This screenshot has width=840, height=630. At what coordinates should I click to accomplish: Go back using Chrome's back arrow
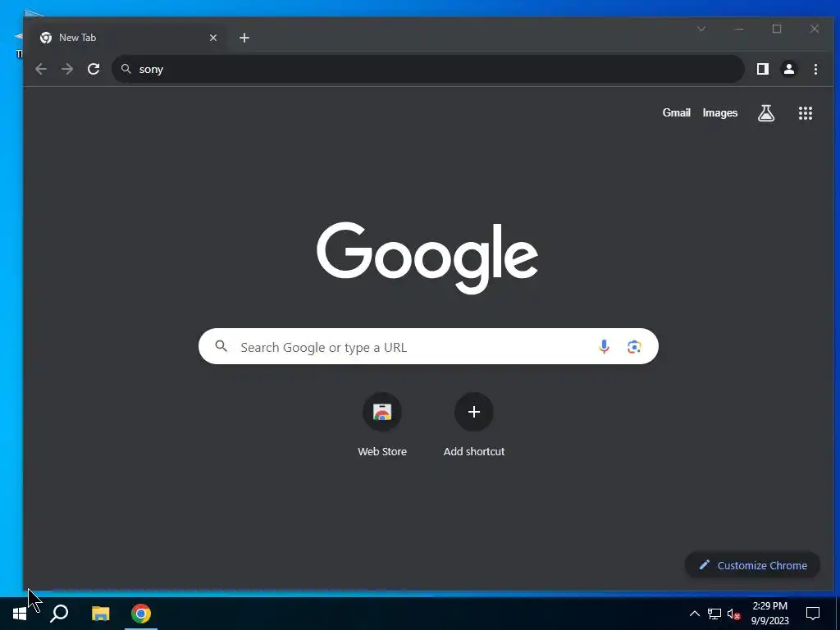click(x=41, y=69)
